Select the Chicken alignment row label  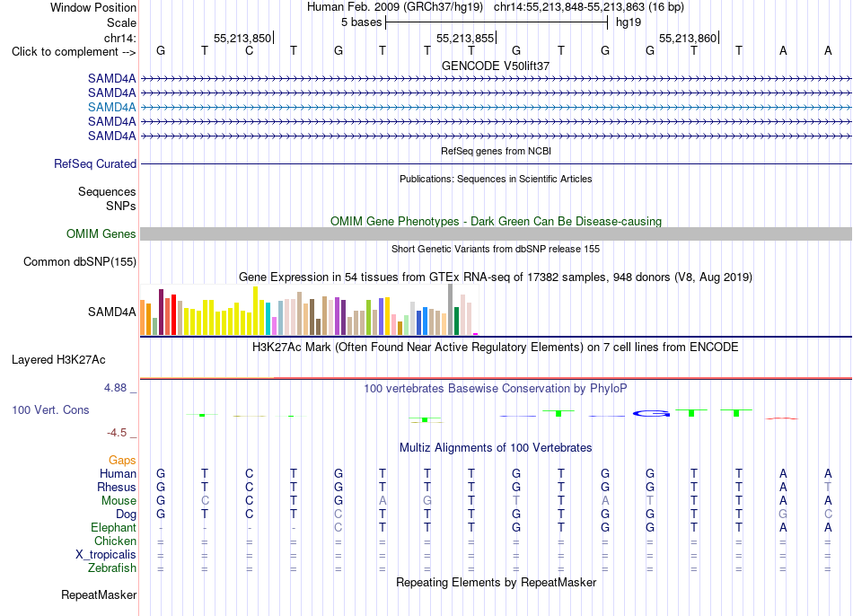[115, 541]
